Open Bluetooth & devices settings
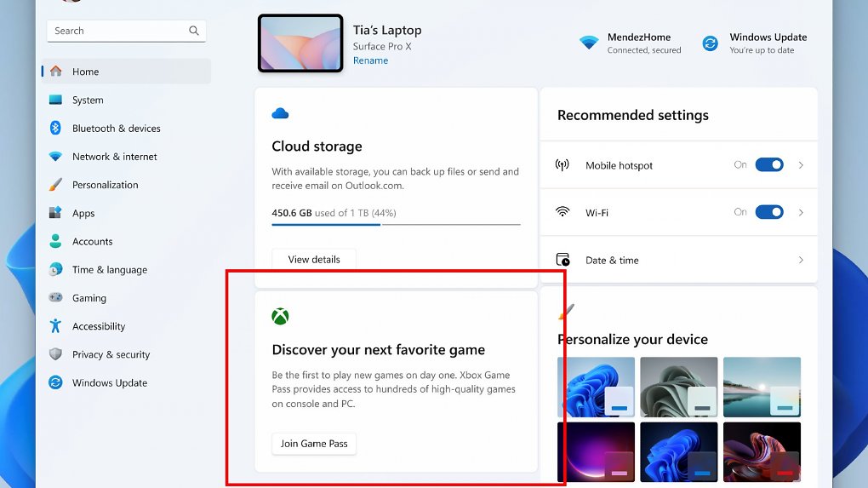868x488 pixels. [126, 128]
